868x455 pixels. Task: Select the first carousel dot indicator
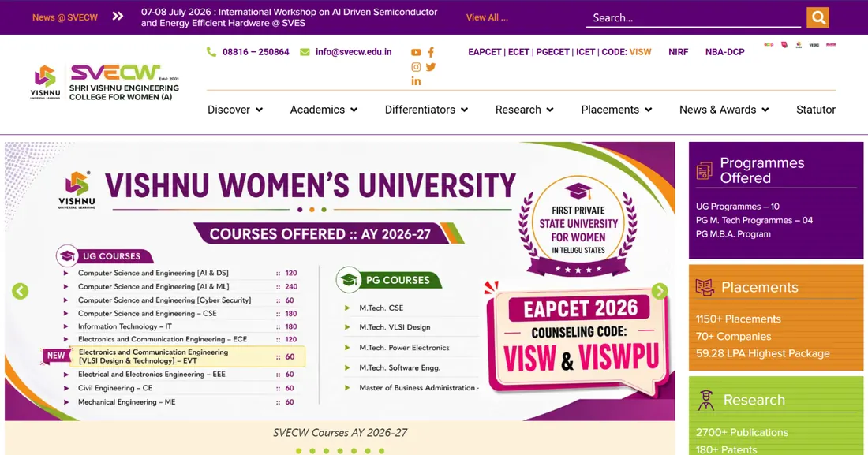299,451
